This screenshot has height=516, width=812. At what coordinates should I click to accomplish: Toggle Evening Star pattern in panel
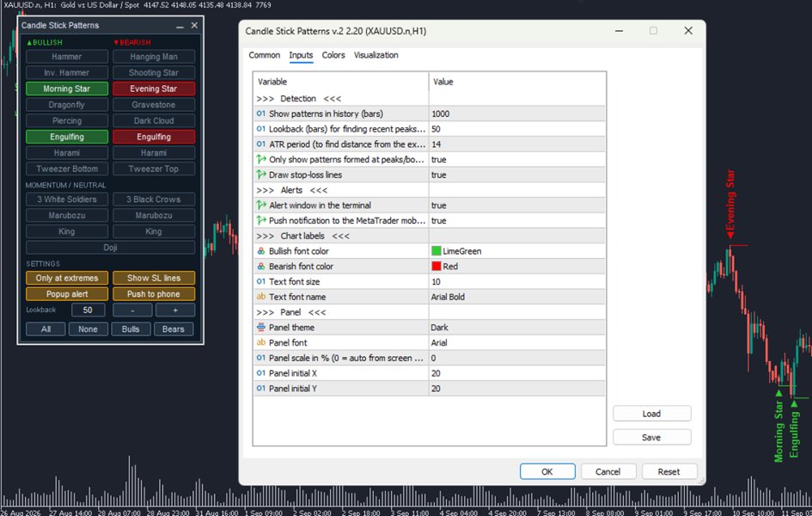point(154,89)
